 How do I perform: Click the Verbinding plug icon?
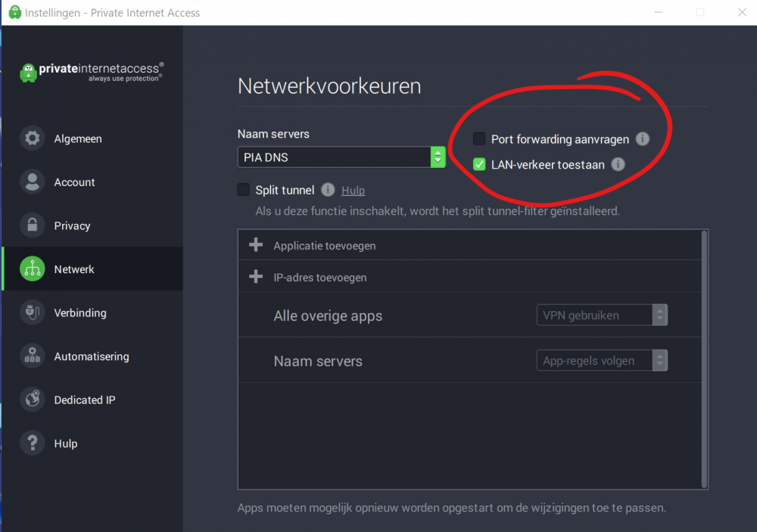tap(32, 313)
